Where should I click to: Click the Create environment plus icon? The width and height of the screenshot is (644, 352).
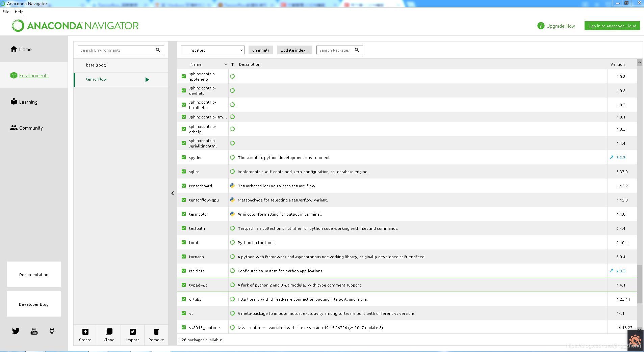click(x=85, y=332)
